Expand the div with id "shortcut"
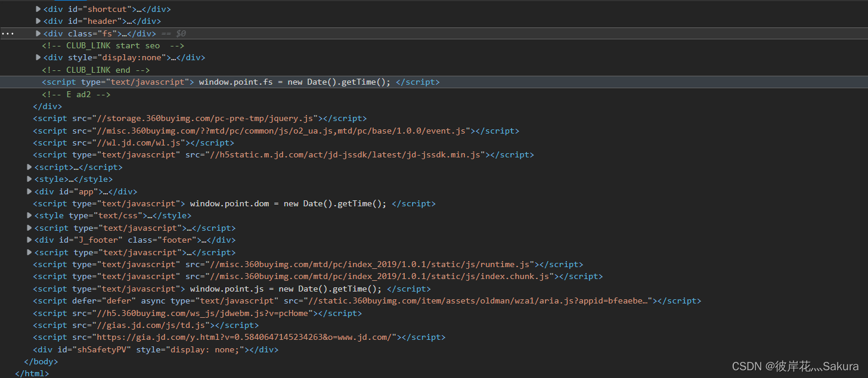 pyautogui.click(x=38, y=9)
